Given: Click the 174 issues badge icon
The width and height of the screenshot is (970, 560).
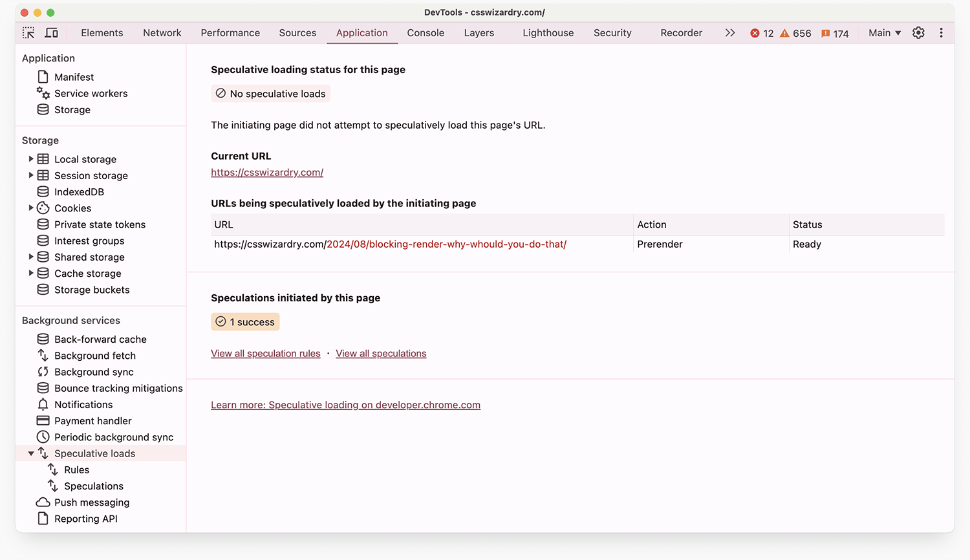Looking at the screenshot, I should (x=825, y=34).
